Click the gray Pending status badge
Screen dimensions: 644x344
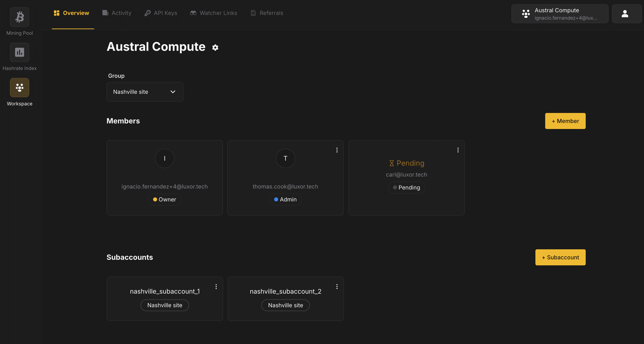pos(406,188)
